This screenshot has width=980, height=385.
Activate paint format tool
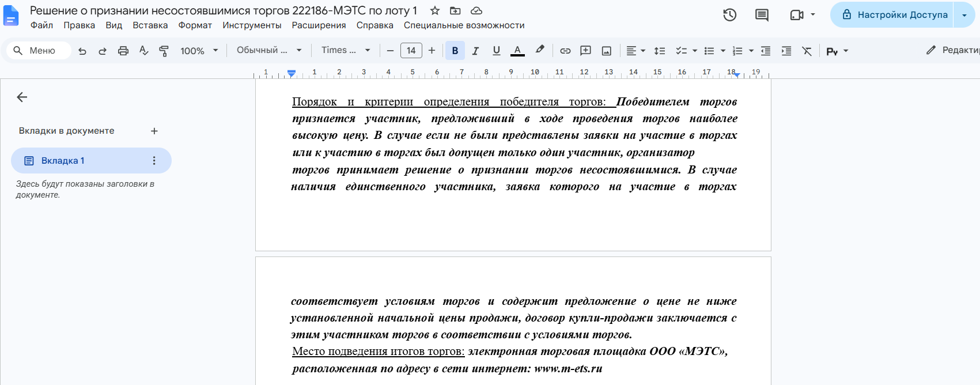[164, 51]
